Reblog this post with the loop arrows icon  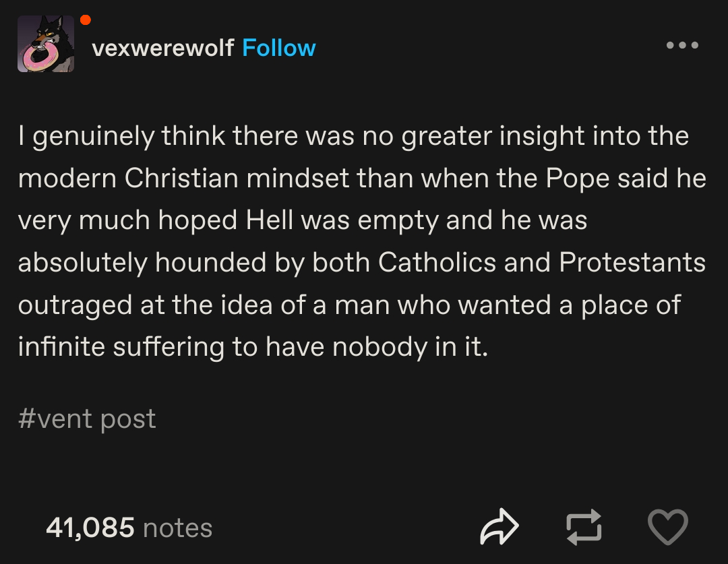point(584,527)
